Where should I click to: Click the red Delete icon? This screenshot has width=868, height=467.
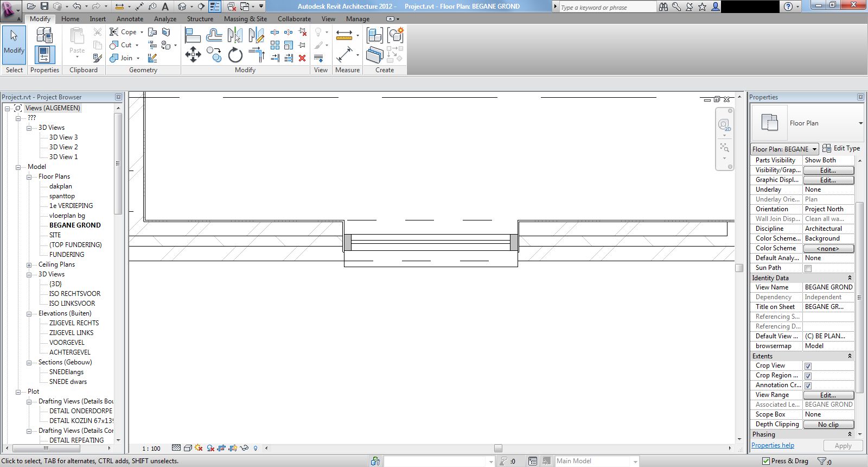click(302, 58)
